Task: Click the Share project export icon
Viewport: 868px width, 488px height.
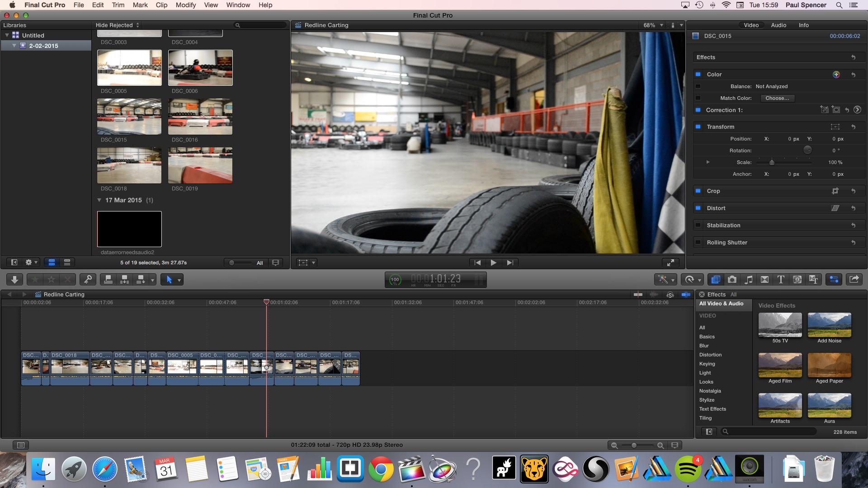Action: click(x=854, y=280)
